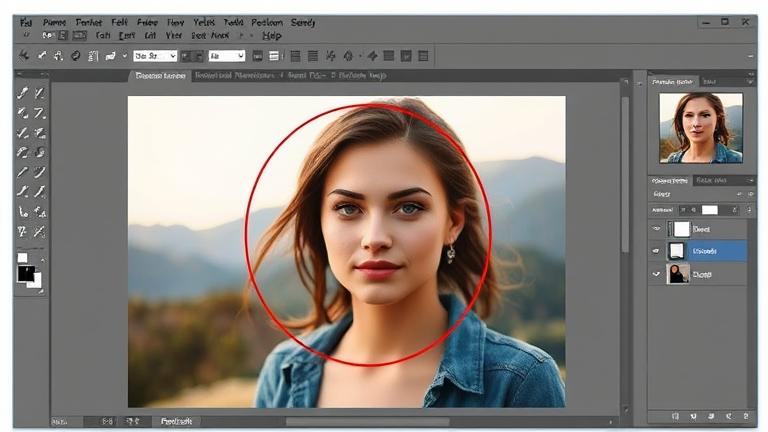Open the Help menu

coord(272,36)
